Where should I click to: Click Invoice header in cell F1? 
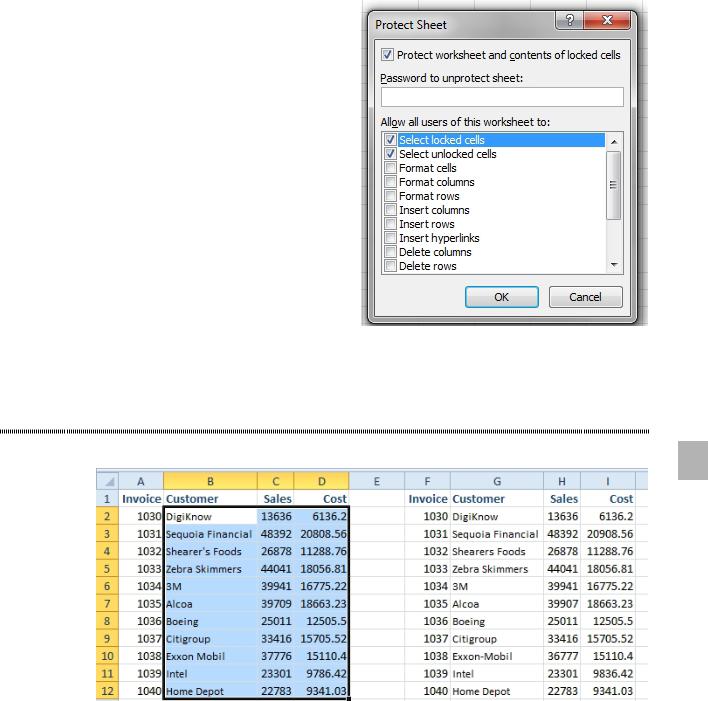[x=427, y=499]
